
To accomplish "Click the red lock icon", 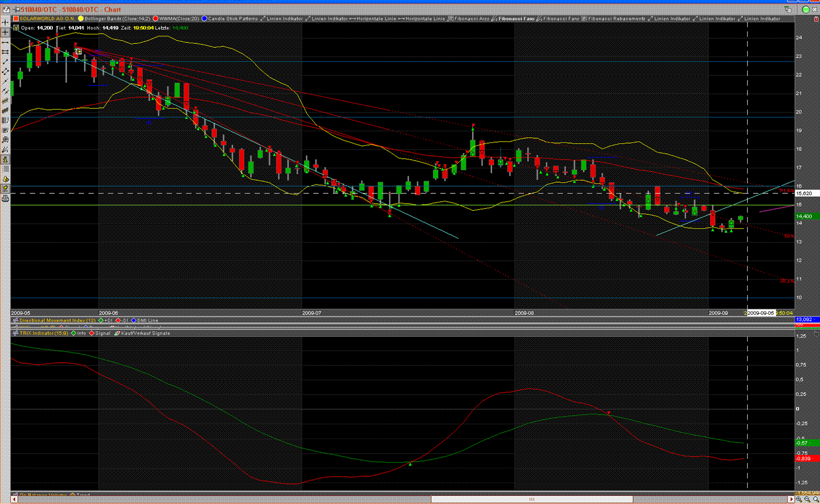I will click(816, 19).
